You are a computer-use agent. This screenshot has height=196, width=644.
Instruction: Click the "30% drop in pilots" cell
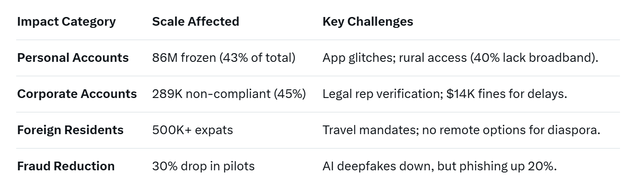point(203,166)
